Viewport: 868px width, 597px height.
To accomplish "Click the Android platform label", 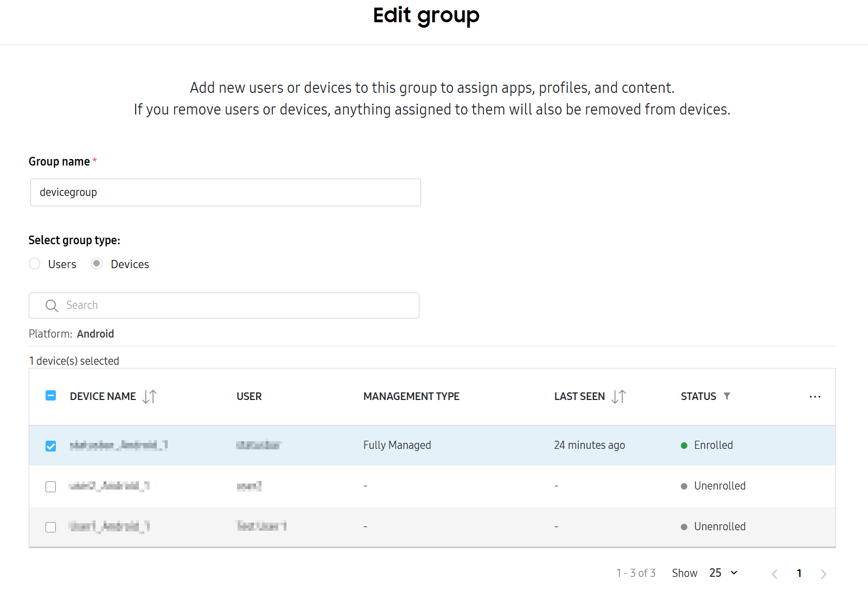I will tap(95, 333).
